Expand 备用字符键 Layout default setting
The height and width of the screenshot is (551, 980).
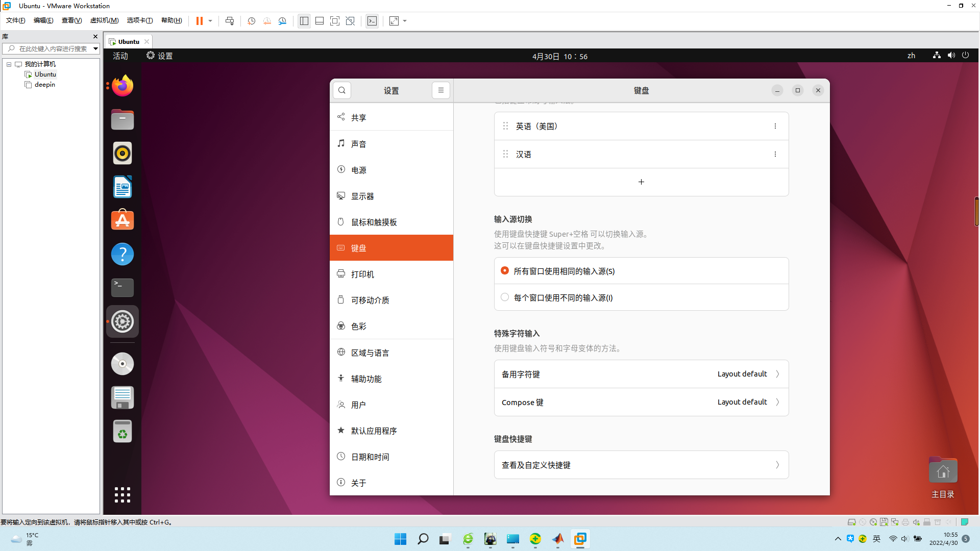(x=641, y=374)
